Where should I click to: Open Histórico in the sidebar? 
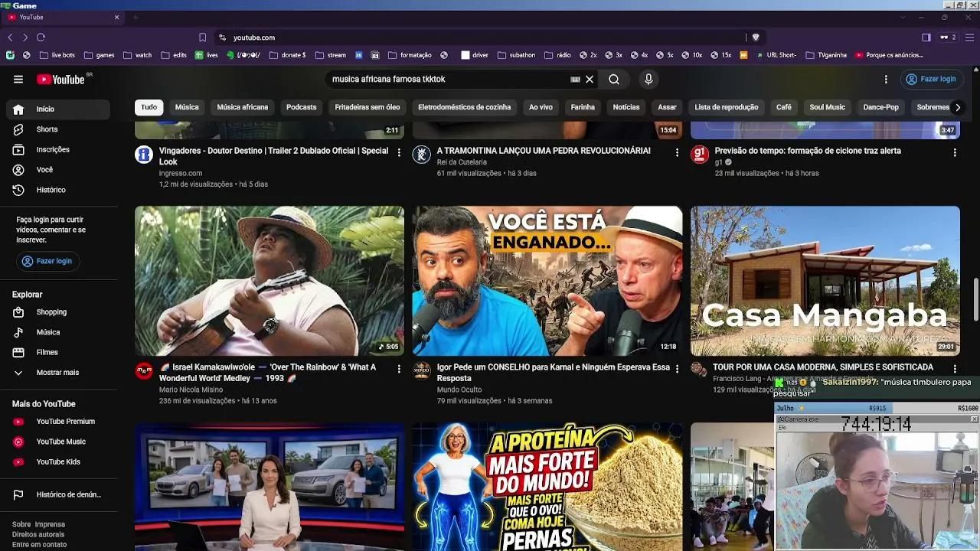[x=58, y=190]
